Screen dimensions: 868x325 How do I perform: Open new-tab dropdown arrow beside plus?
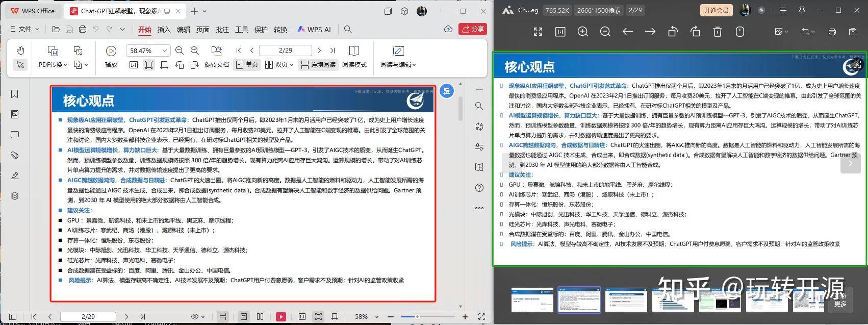click(x=205, y=11)
